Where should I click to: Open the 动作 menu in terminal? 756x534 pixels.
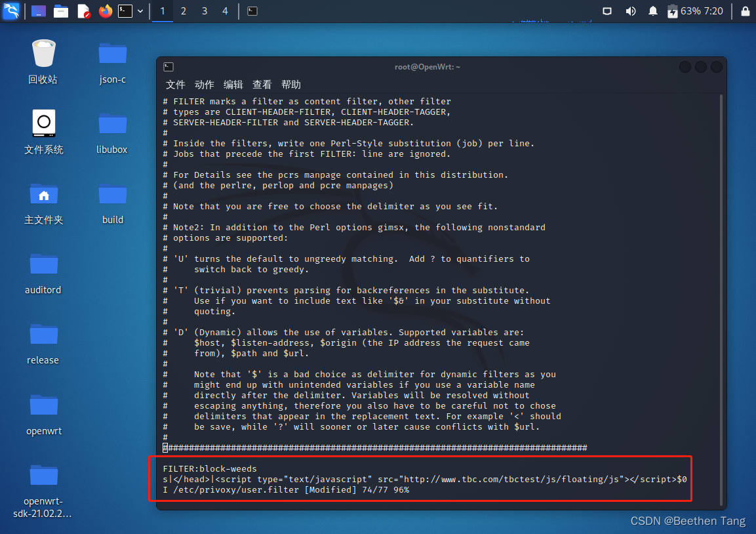pos(205,85)
